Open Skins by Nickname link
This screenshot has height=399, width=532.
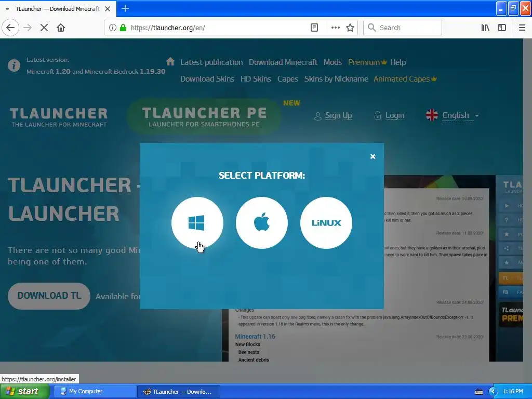point(336,79)
